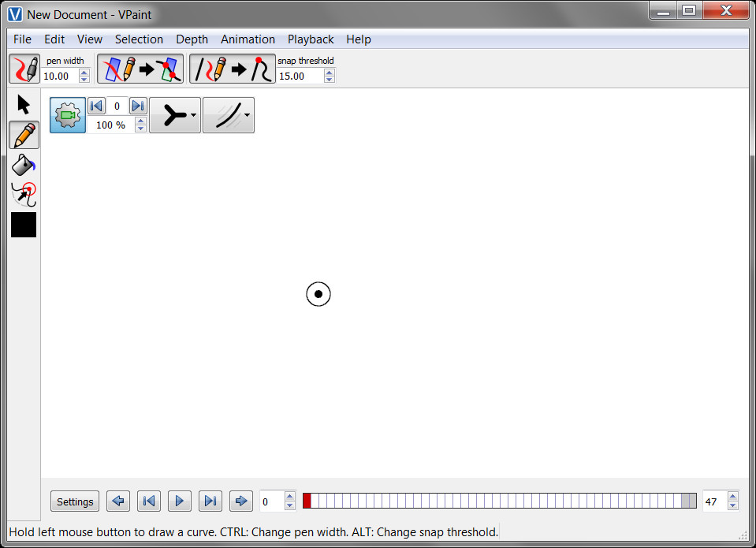Increase view zoom percentage arrow

(141, 121)
